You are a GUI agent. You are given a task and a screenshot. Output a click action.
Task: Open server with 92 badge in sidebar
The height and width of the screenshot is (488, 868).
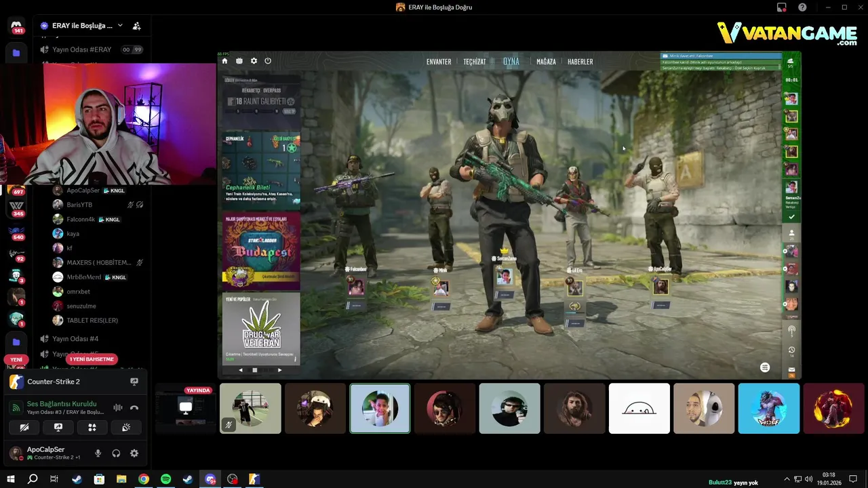[16, 254]
